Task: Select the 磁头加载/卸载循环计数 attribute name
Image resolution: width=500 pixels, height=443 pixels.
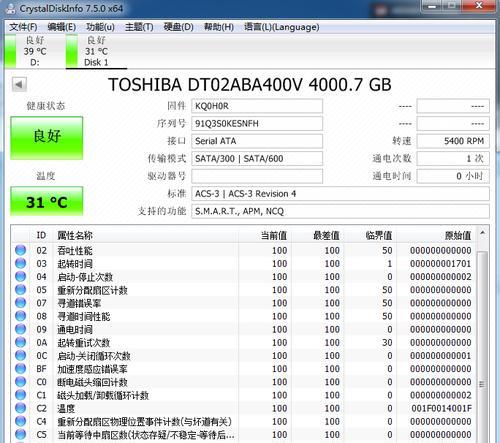Action: tap(103, 395)
